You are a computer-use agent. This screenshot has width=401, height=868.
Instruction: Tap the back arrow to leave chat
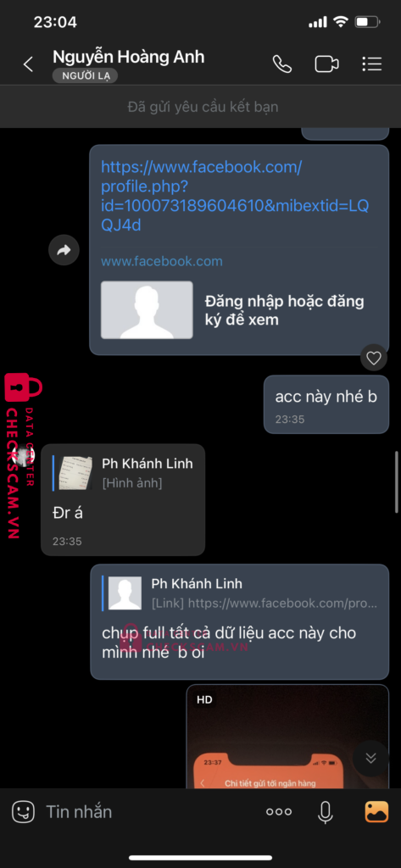click(28, 64)
